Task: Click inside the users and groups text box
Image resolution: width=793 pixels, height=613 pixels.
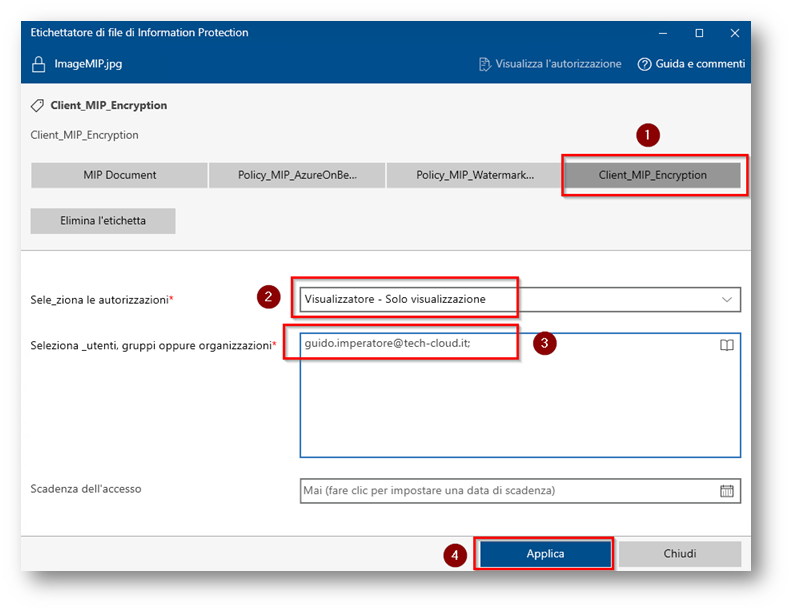Action: (x=520, y=396)
